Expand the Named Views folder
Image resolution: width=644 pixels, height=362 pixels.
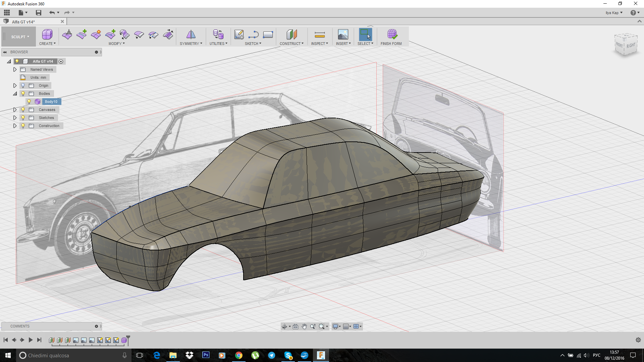15,69
